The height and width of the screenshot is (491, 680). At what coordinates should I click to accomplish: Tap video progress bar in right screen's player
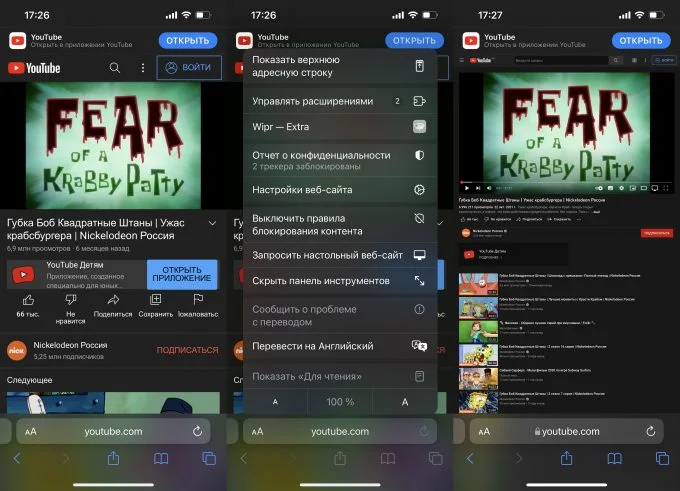566,182
